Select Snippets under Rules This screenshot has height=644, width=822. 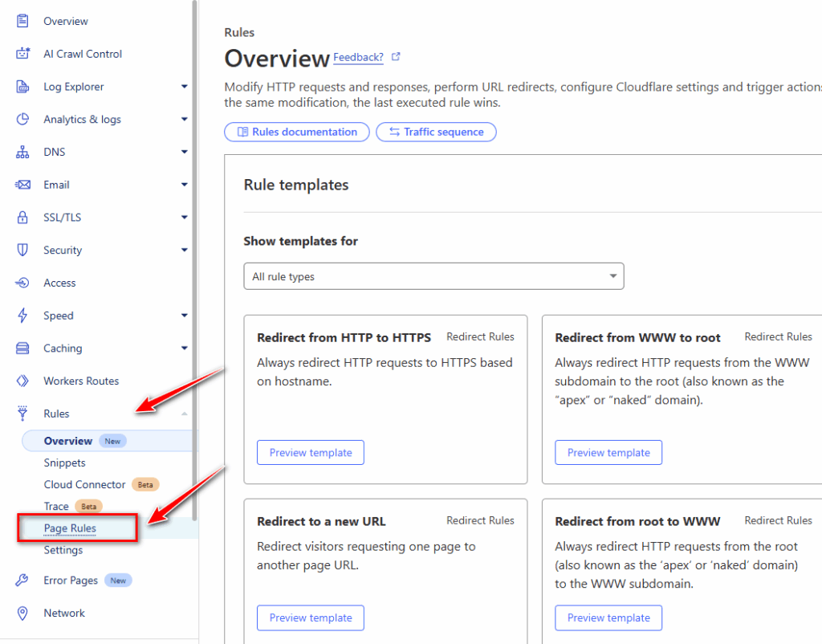click(x=64, y=463)
